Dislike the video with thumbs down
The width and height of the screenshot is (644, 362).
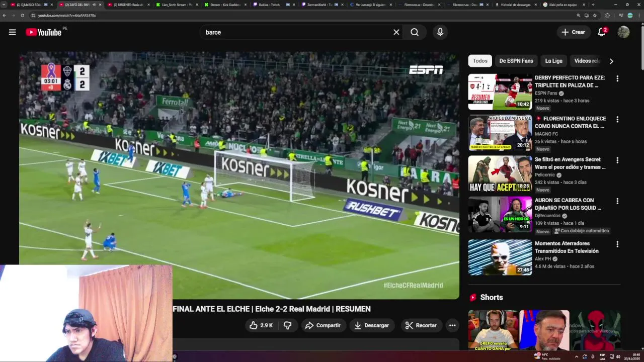coord(287,325)
